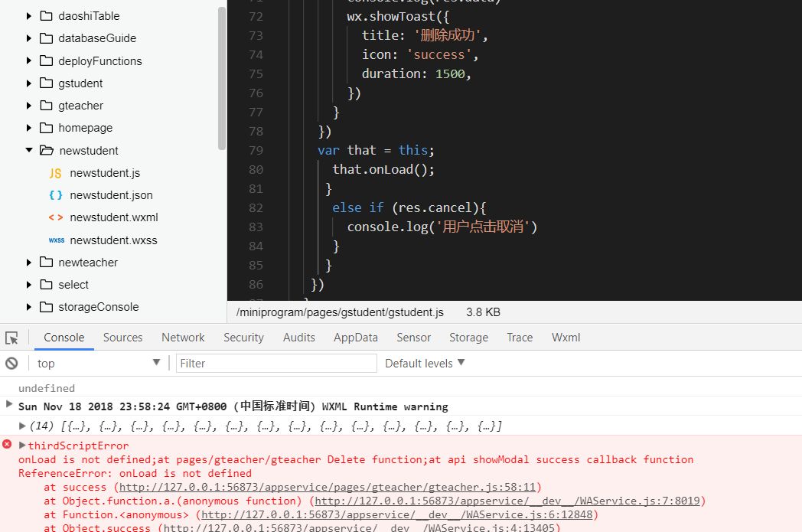Switch to the Wxml tab
This screenshot has width=802, height=532.
coord(566,338)
